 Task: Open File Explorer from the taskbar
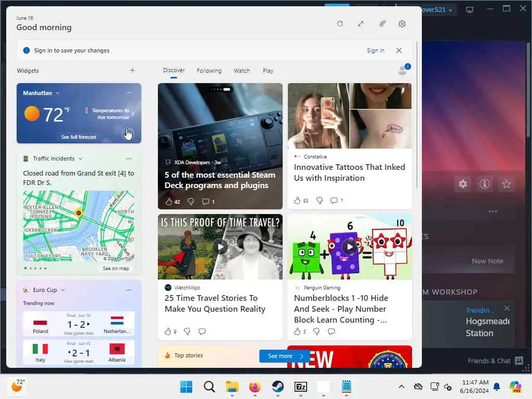click(x=232, y=387)
